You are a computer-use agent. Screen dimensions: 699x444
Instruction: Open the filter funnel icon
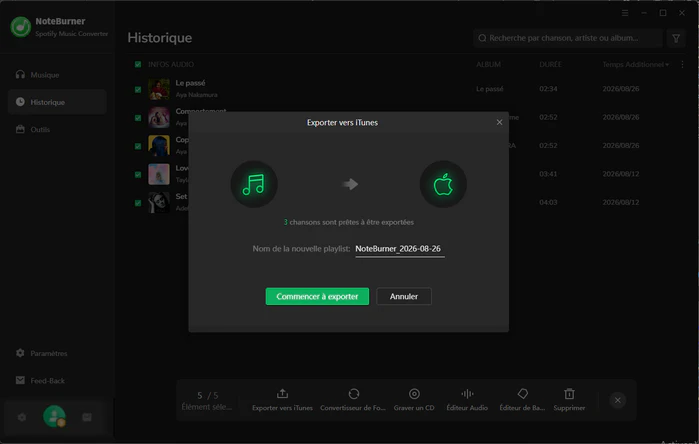point(676,38)
